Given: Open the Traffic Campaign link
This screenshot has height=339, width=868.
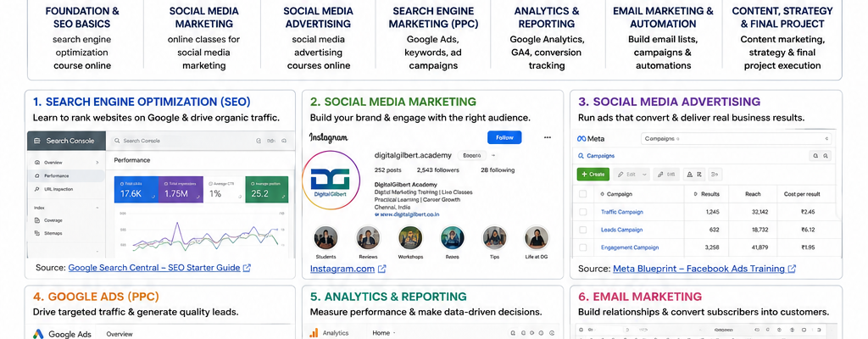Looking at the screenshot, I should click(621, 212).
